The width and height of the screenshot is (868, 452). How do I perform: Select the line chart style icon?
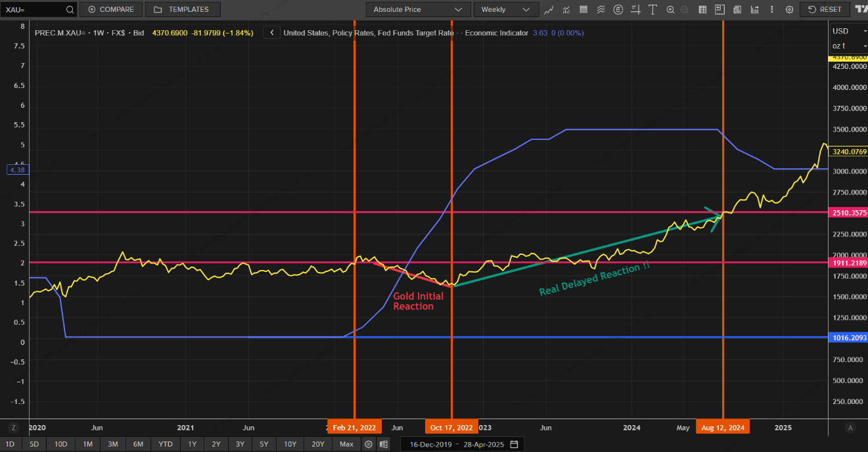coord(549,10)
